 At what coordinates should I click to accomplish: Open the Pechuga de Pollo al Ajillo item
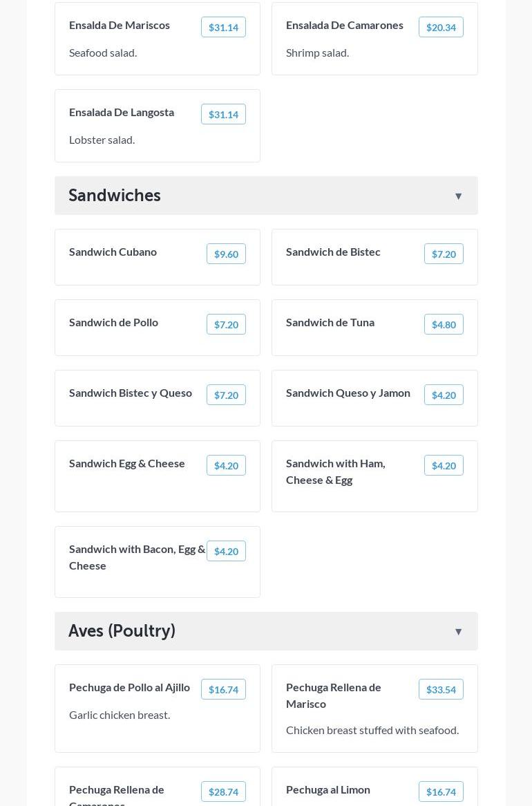(x=129, y=687)
